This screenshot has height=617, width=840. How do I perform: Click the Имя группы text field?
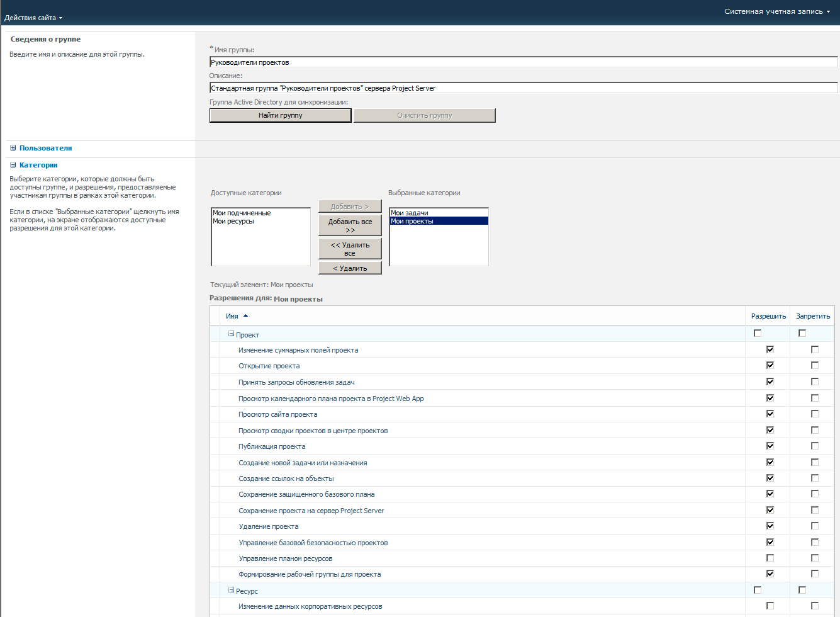point(524,62)
